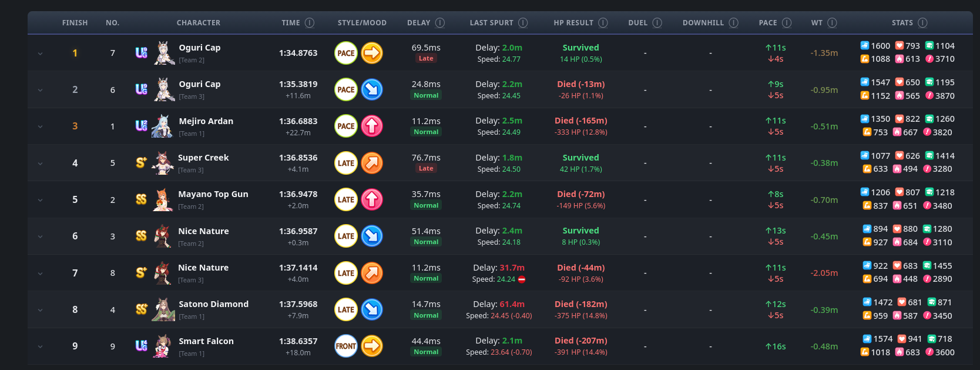Click S+ rank badge for Super Creek
Viewport: 980px width, 370px height.
click(x=142, y=162)
